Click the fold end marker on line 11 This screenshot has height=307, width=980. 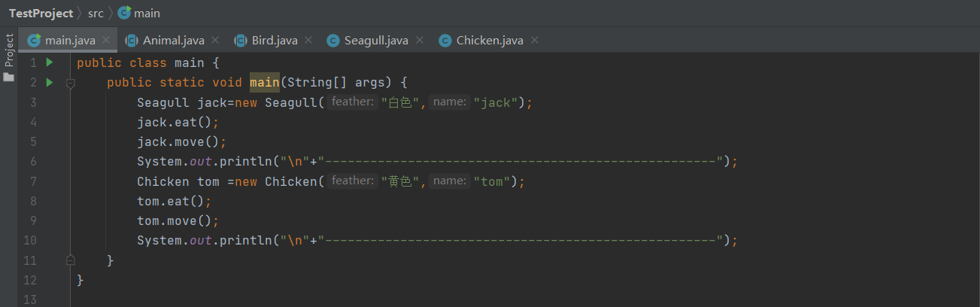point(70,260)
